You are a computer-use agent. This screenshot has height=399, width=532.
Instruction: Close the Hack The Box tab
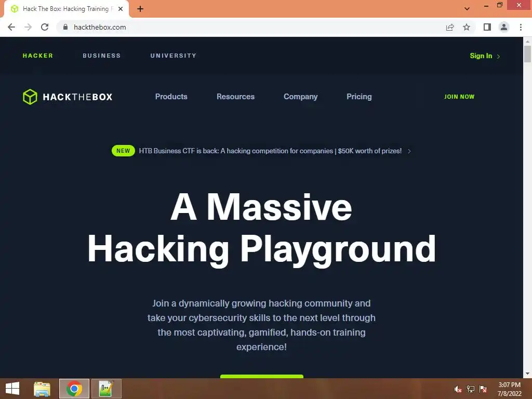(121, 9)
